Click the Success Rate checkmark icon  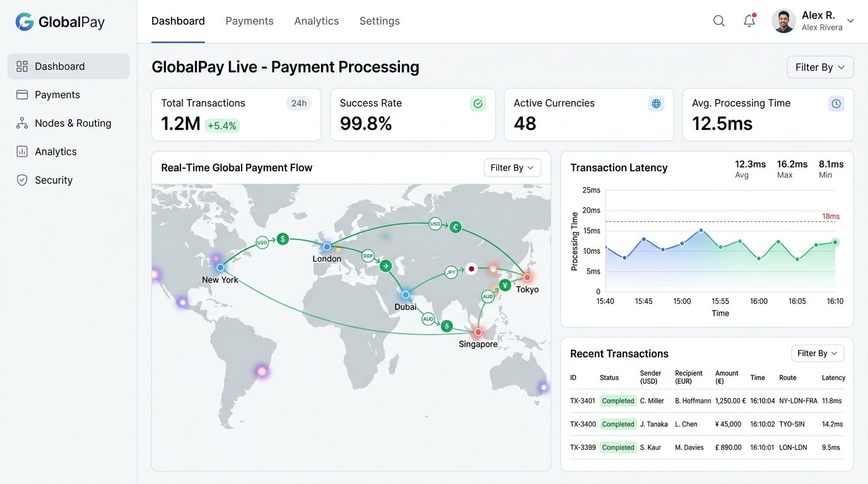[478, 104]
